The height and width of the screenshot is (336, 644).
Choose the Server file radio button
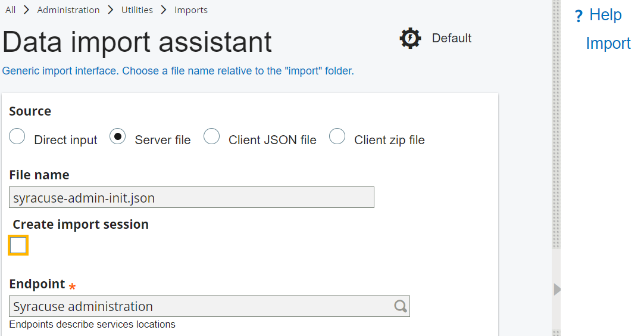(118, 137)
